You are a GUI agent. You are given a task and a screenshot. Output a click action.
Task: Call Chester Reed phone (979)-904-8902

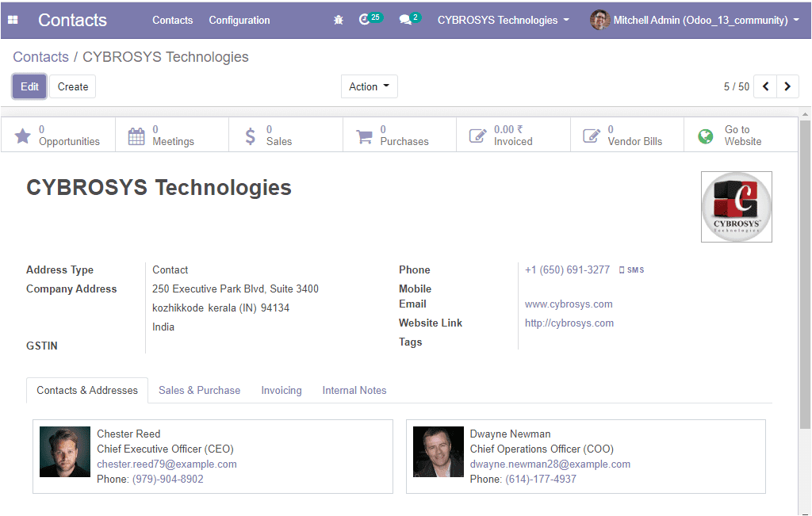click(x=168, y=479)
